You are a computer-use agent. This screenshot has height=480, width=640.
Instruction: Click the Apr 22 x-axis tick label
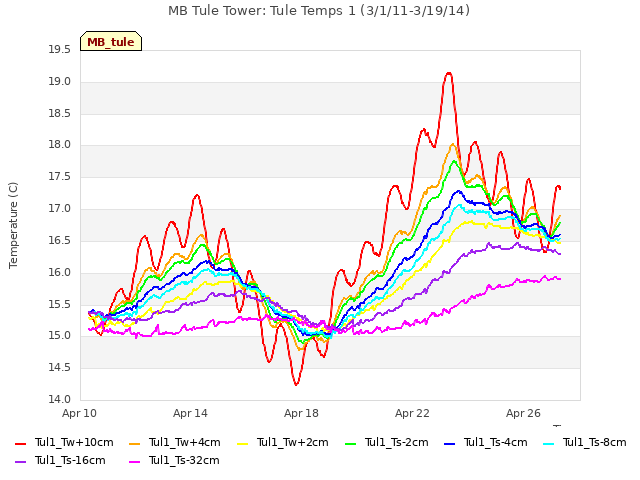(x=412, y=413)
